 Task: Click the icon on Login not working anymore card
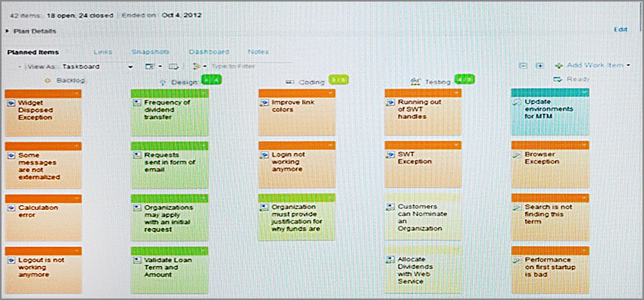point(264,155)
